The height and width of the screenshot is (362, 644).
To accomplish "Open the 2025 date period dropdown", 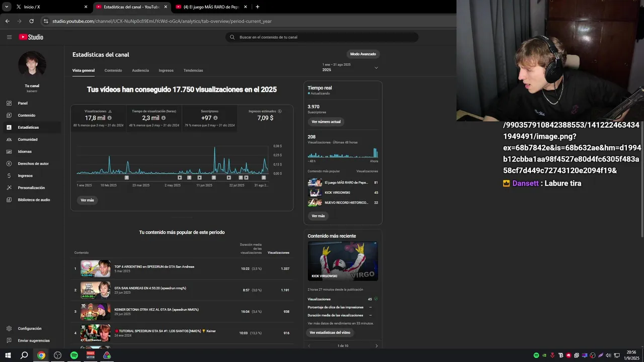I will click(350, 67).
